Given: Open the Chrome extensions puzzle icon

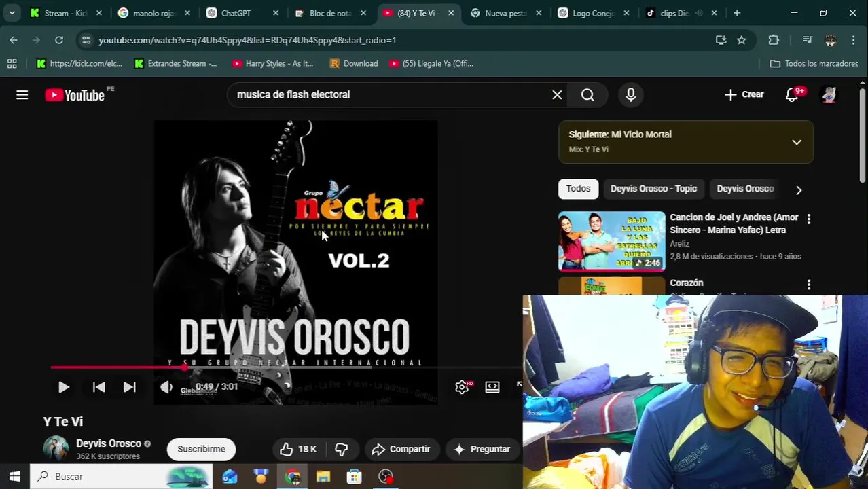Looking at the screenshot, I should [774, 40].
